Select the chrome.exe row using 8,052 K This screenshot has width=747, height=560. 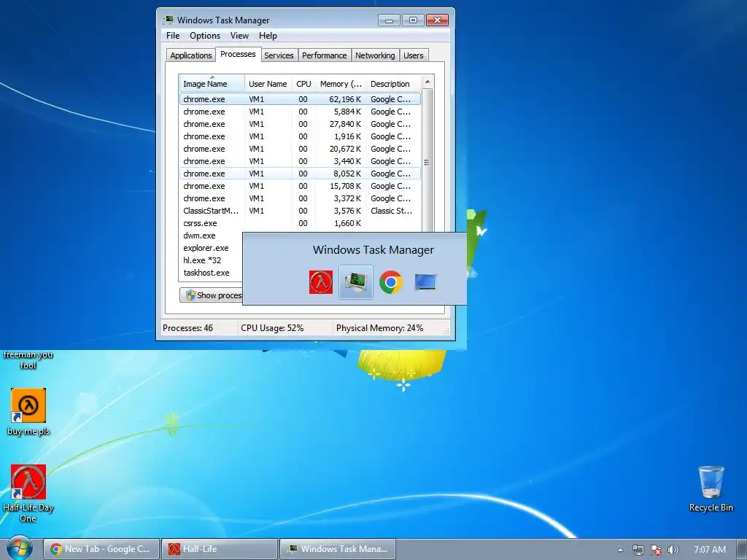(300, 174)
